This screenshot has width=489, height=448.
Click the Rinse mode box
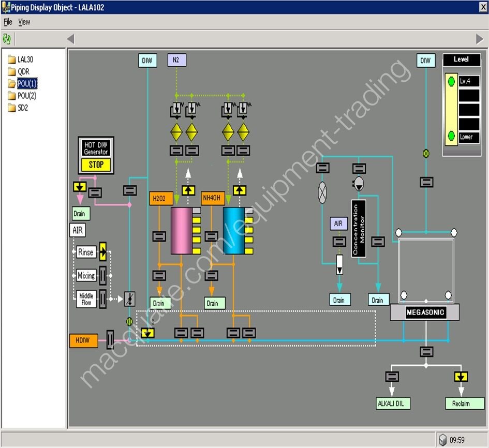[x=86, y=251]
